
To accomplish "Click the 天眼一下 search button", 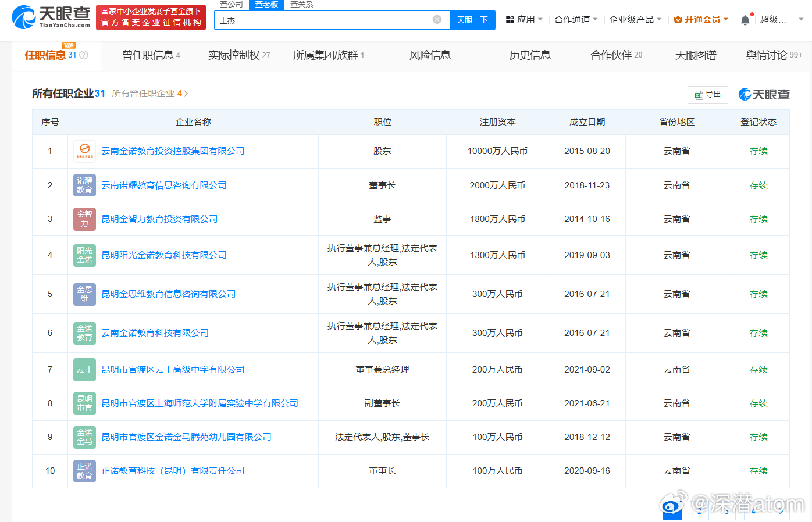I will [472, 20].
